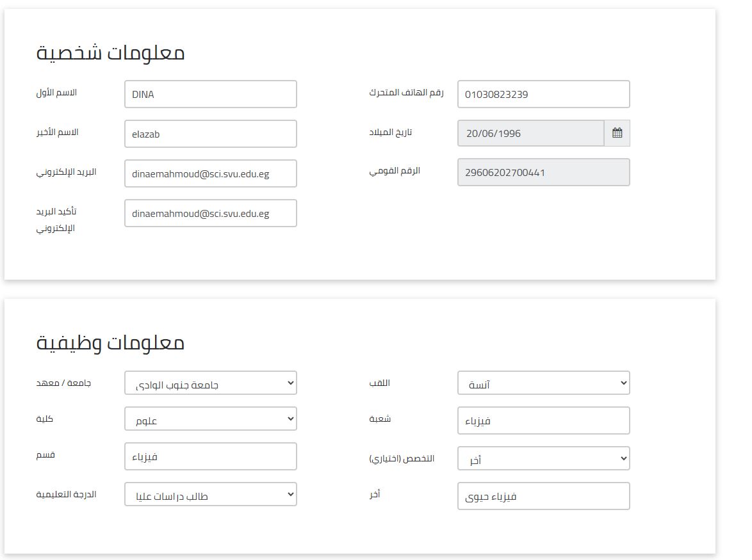Open the calendar date picker icon

point(617,133)
